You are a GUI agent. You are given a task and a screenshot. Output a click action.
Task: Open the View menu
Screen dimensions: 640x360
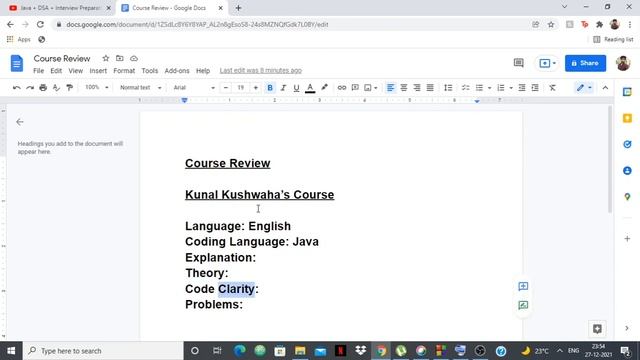pos(76,71)
